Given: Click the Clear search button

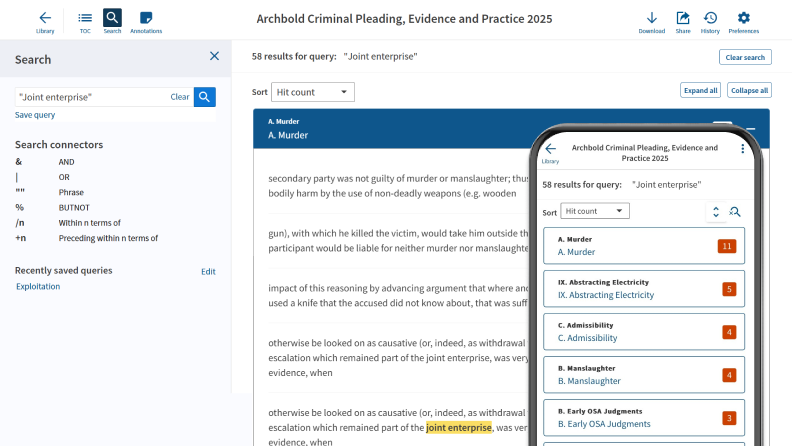Looking at the screenshot, I should pyautogui.click(x=745, y=57).
